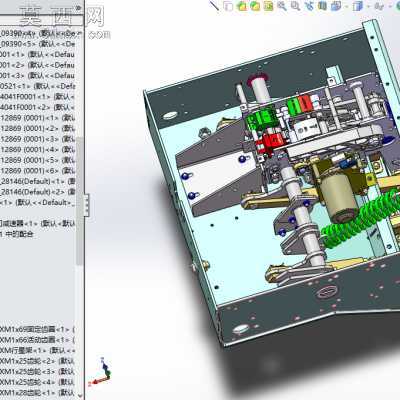This screenshot has width=400, height=400.
Task: Select tree row "001<1> (默认<<Defau"
Action: click(37, 55)
